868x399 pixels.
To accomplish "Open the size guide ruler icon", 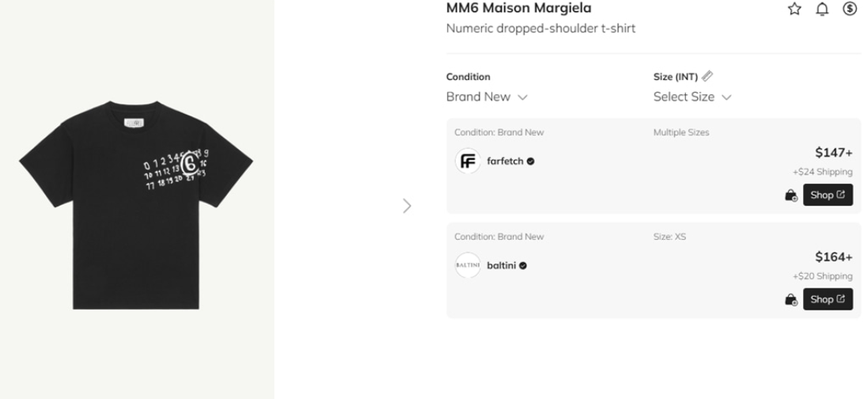I will tap(707, 76).
